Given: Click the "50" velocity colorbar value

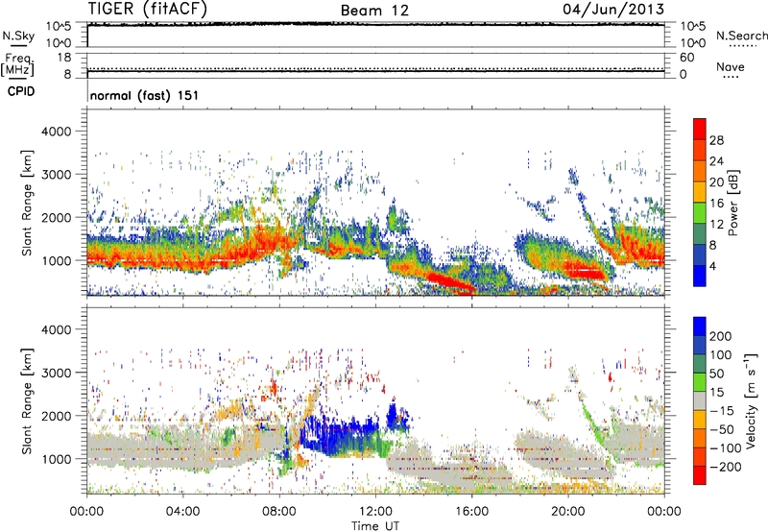Looking at the screenshot, I should pyautogui.click(x=716, y=374).
